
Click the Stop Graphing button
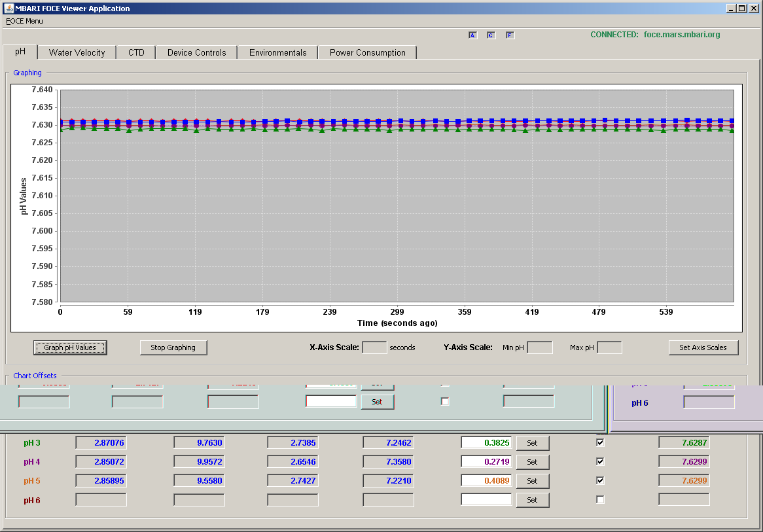(x=173, y=347)
